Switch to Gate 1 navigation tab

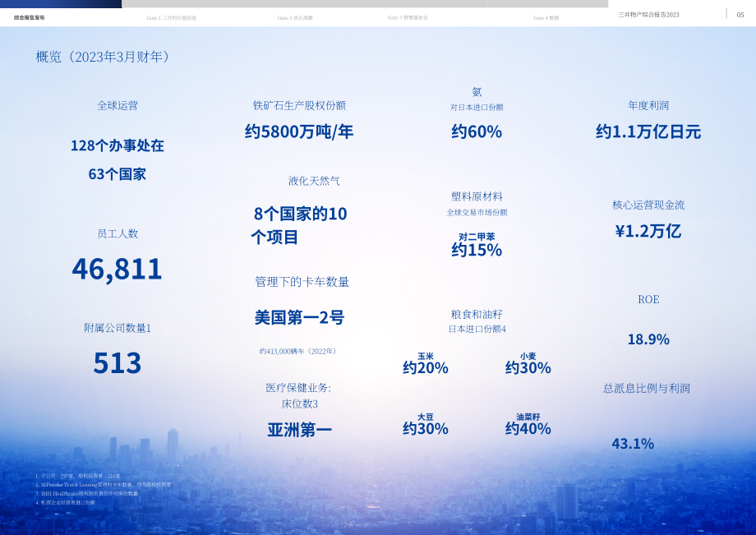[x=171, y=18]
